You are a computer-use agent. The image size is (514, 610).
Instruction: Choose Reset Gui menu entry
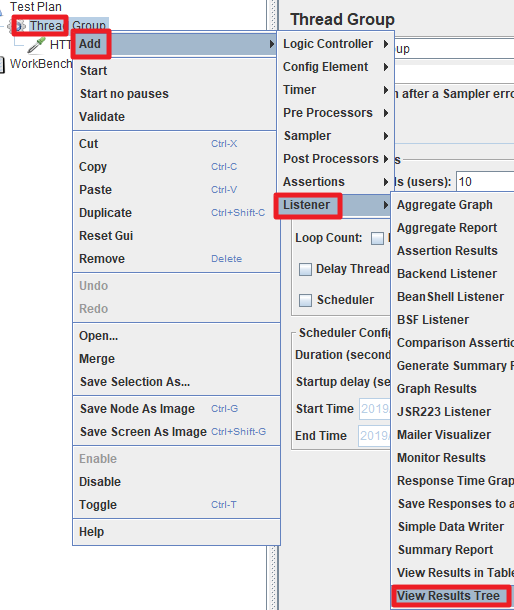(x=176, y=235)
